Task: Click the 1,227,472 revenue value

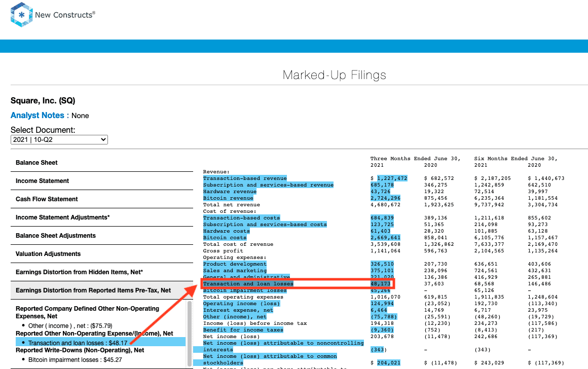Action: [x=392, y=178]
